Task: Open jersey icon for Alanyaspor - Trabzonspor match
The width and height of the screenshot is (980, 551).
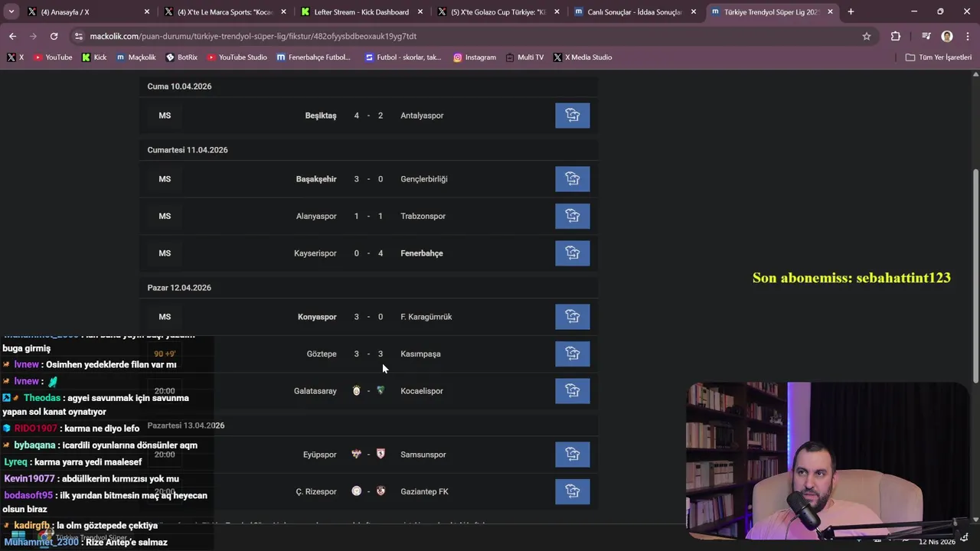Action: 573,216
